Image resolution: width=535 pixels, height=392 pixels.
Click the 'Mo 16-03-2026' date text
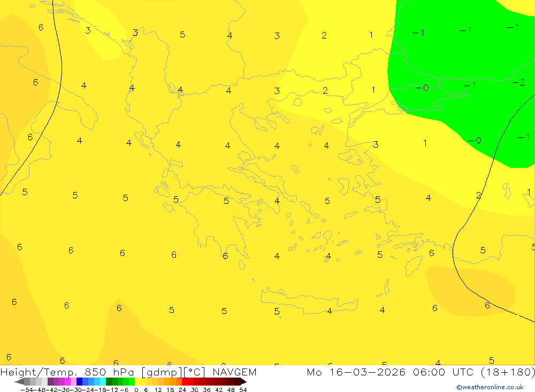click(356, 372)
